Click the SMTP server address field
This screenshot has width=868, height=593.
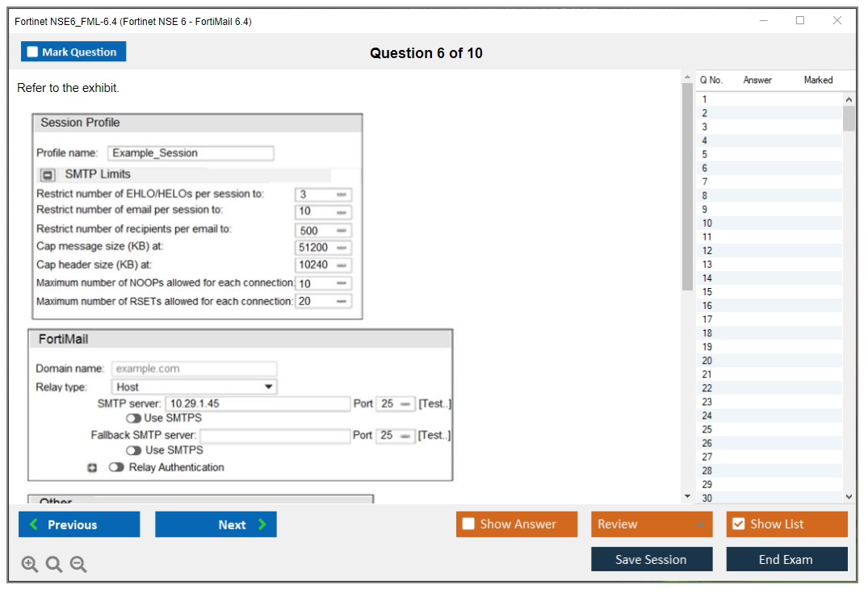point(257,403)
